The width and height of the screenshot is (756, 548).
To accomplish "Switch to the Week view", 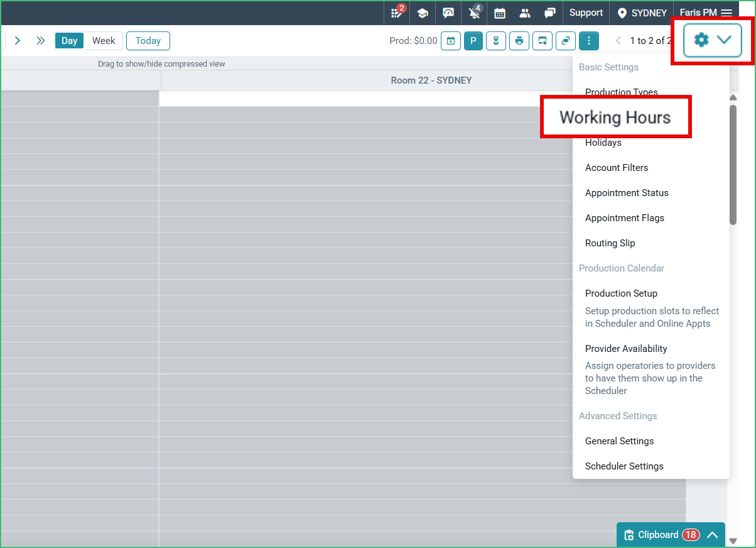I will [104, 41].
